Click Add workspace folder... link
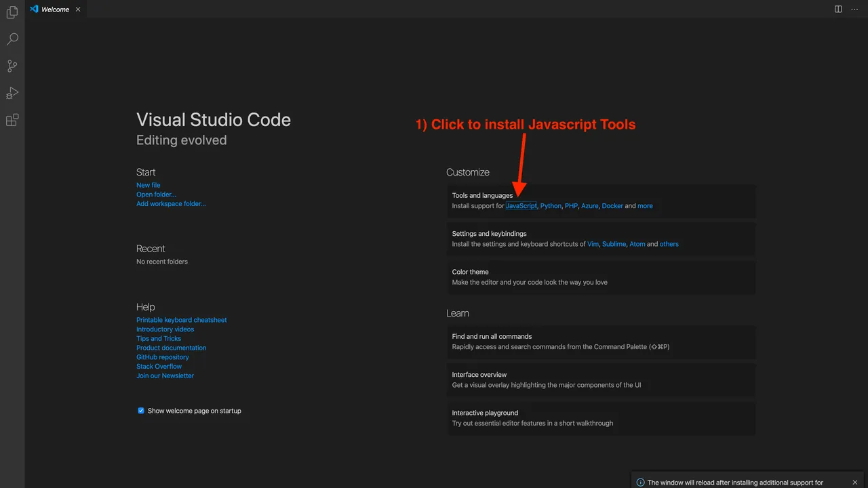 pyautogui.click(x=171, y=203)
